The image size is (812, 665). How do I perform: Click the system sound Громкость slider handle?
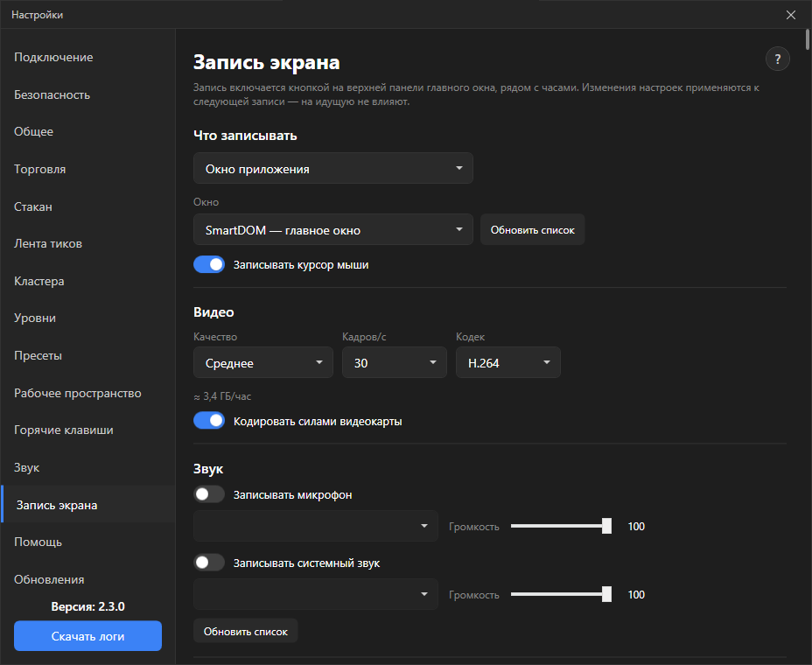[606, 595]
